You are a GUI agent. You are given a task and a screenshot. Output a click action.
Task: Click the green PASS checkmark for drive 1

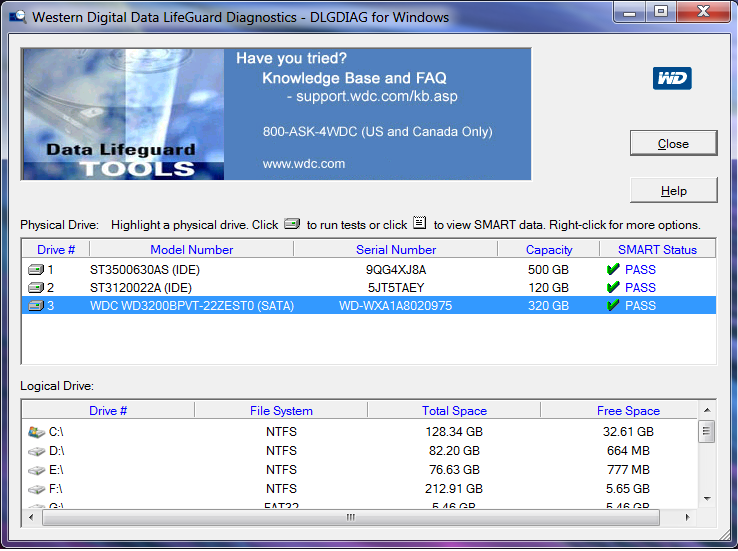click(613, 270)
